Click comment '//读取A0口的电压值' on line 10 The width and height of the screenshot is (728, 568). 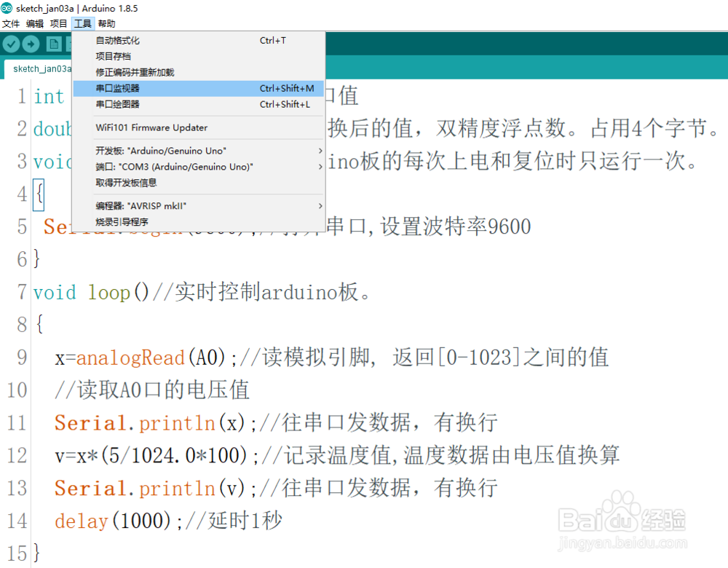click(152, 390)
